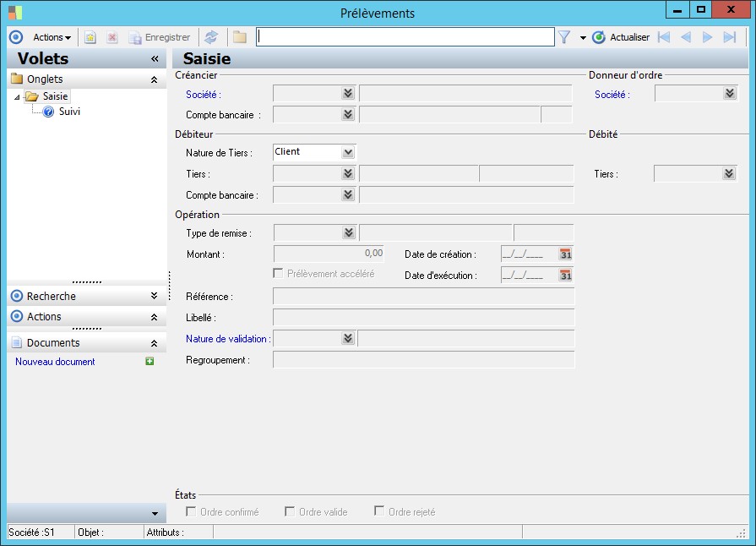Image resolution: width=756 pixels, height=546 pixels.
Task: Open the Date d'exécution calendar picker
Action: [565, 276]
